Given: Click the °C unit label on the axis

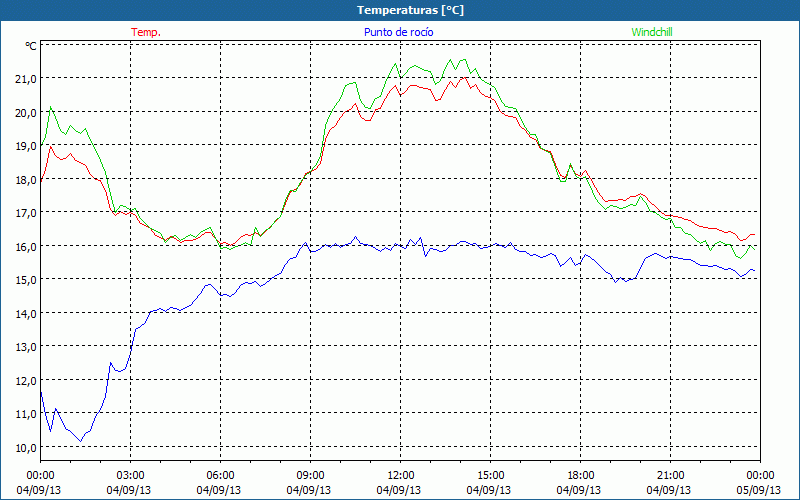Looking at the screenshot, I should click(x=31, y=46).
